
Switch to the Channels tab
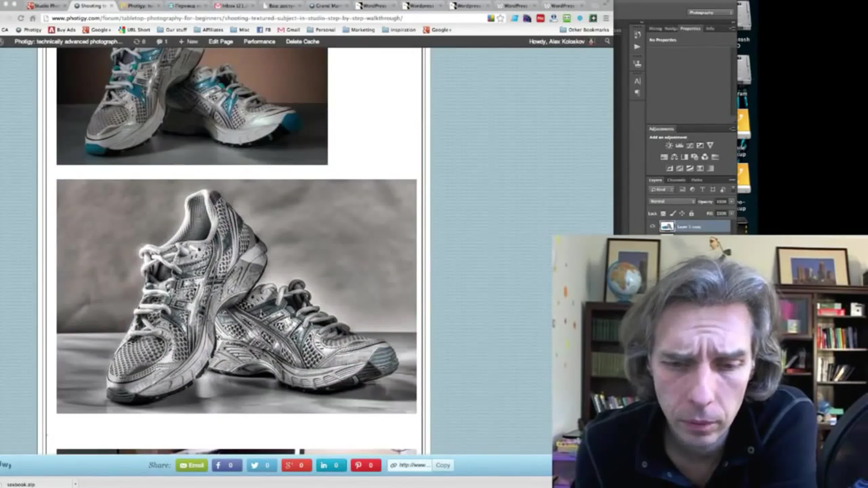coord(676,180)
